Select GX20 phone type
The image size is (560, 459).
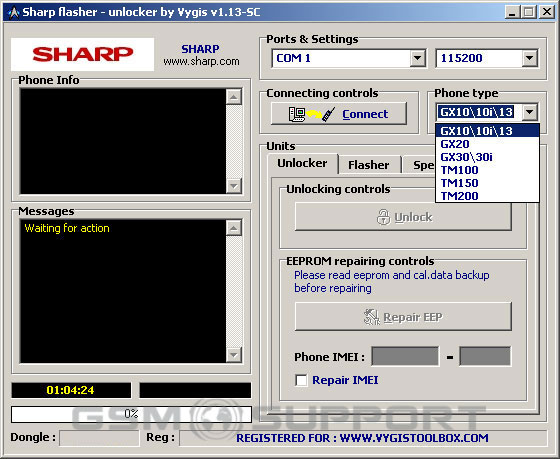point(488,144)
